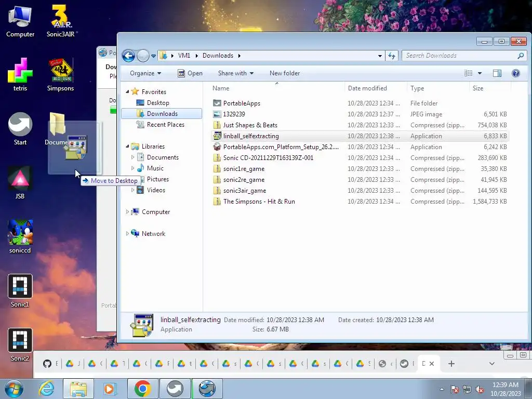
Task: Open the view options dropdown arrow
Action: click(480, 73)
